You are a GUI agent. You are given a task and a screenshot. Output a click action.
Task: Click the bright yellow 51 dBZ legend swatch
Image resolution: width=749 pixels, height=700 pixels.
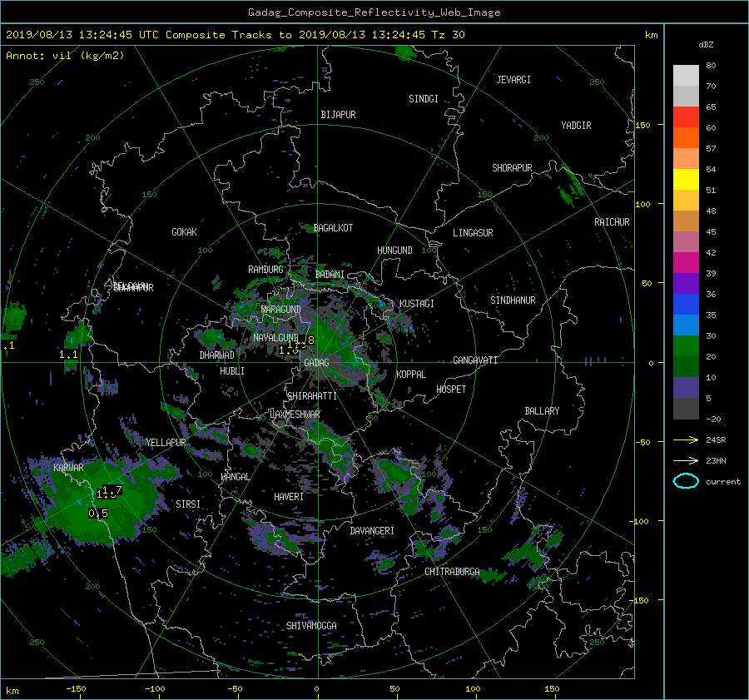click(x=686, y=180)
